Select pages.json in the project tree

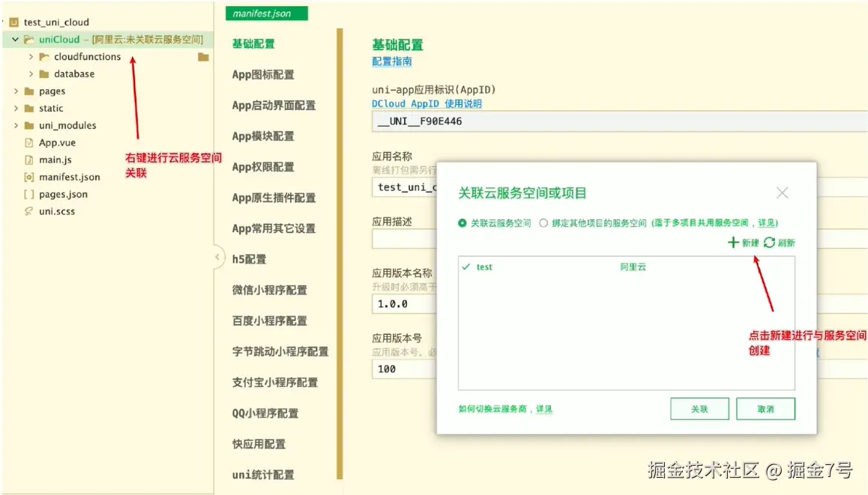click(63, 194)
